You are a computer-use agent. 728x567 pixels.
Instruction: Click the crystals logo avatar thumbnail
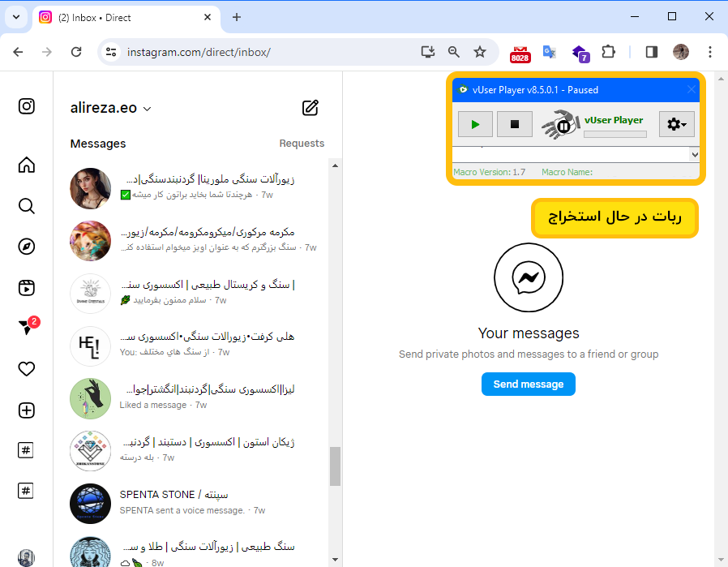point(91,294)
